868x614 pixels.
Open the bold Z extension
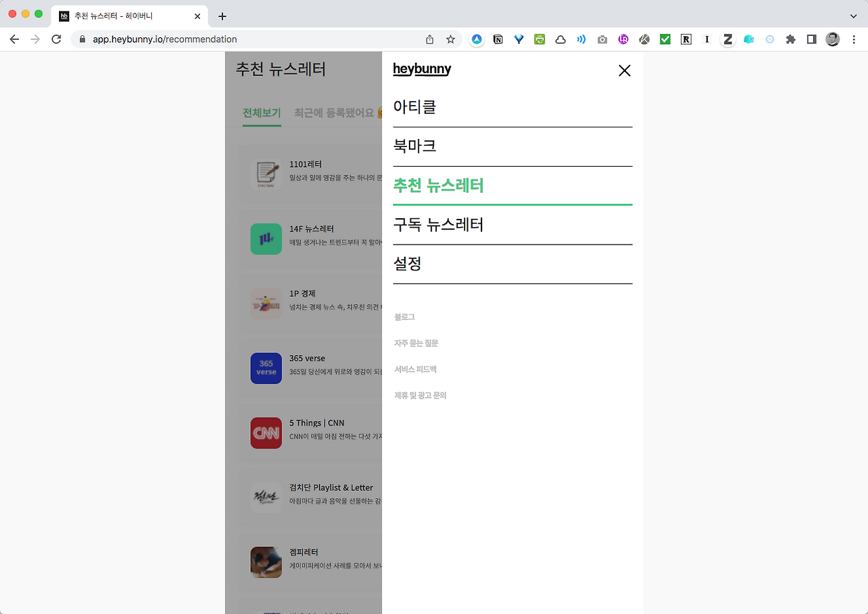(728, 39)
